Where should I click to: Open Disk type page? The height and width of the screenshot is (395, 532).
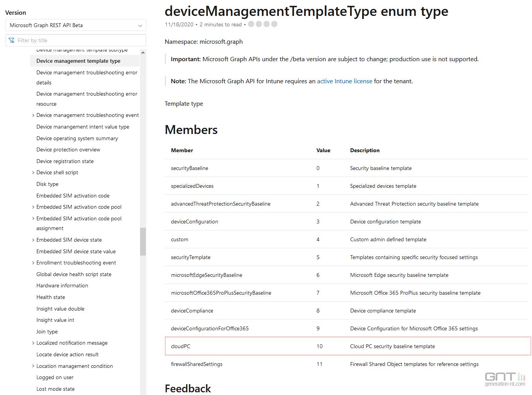(47, 184)
